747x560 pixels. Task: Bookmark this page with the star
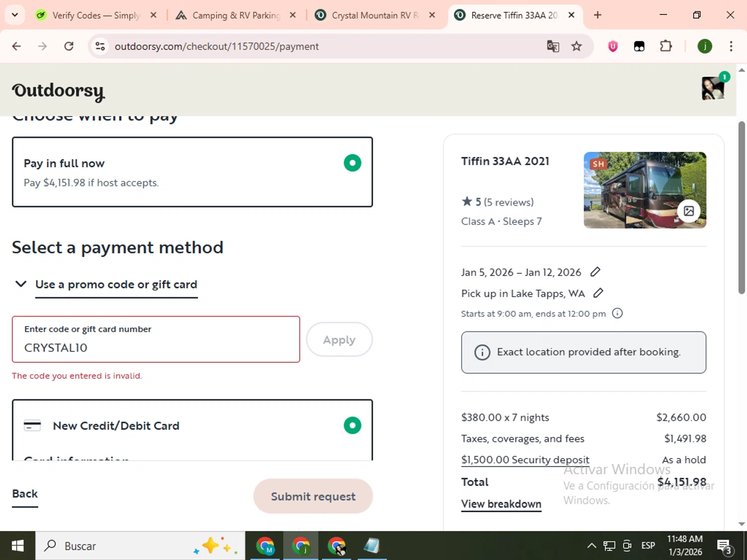point(576,46)
